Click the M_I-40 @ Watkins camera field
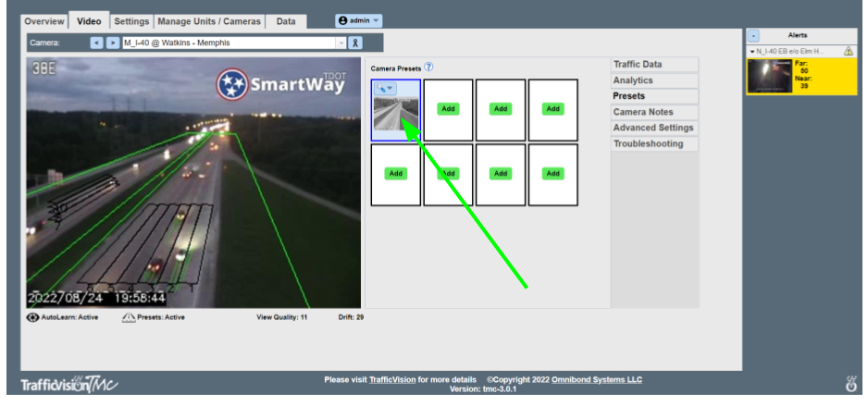 (229, 43)
